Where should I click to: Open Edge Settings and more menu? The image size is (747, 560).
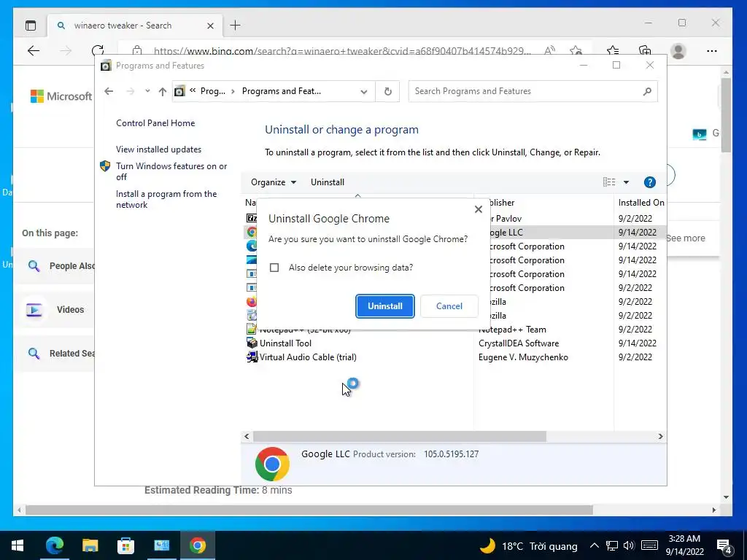712,51
